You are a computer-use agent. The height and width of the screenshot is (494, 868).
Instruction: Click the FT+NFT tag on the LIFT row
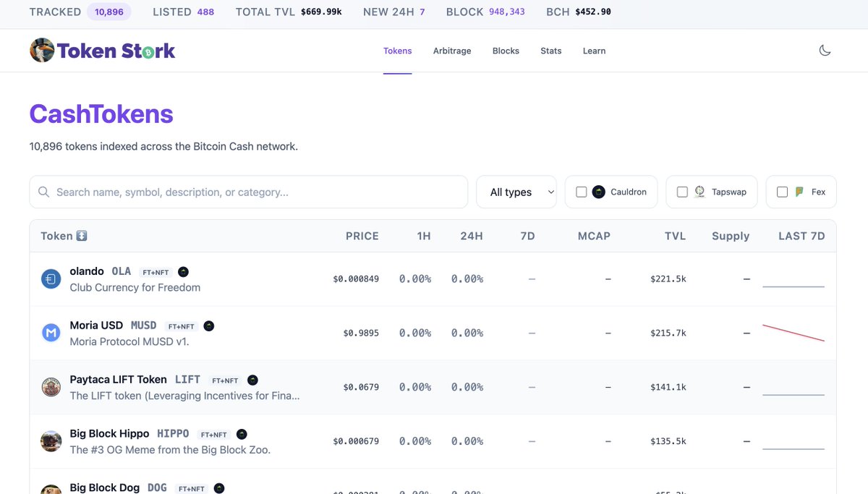pyautogui.click(x=224, y=380)
